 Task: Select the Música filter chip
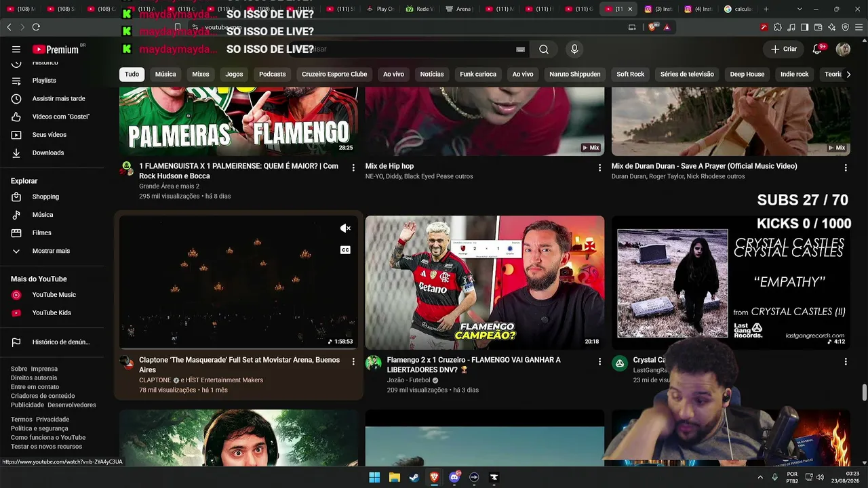[165, 75]
